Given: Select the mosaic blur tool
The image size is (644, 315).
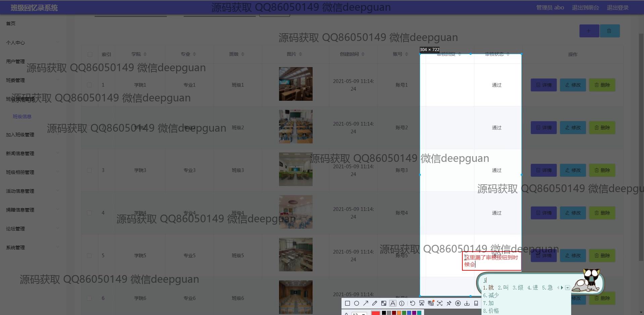Looking at the screenshot, I should pos(384,304).
